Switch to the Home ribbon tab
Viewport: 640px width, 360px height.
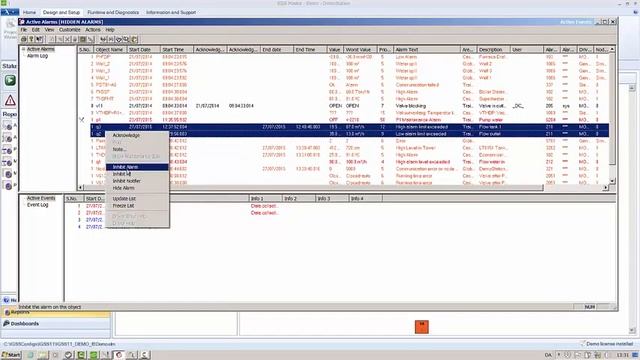[x=29, y=13]
